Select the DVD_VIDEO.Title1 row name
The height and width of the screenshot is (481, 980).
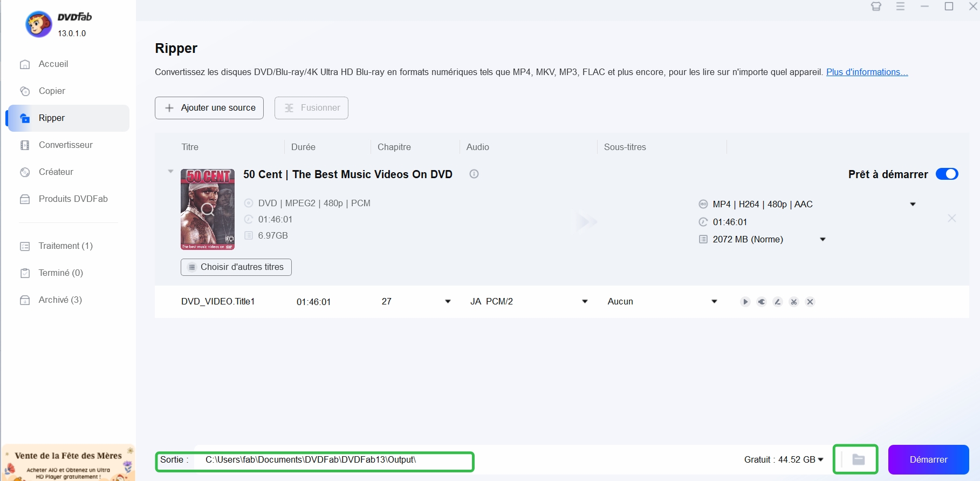click(218, 301)
